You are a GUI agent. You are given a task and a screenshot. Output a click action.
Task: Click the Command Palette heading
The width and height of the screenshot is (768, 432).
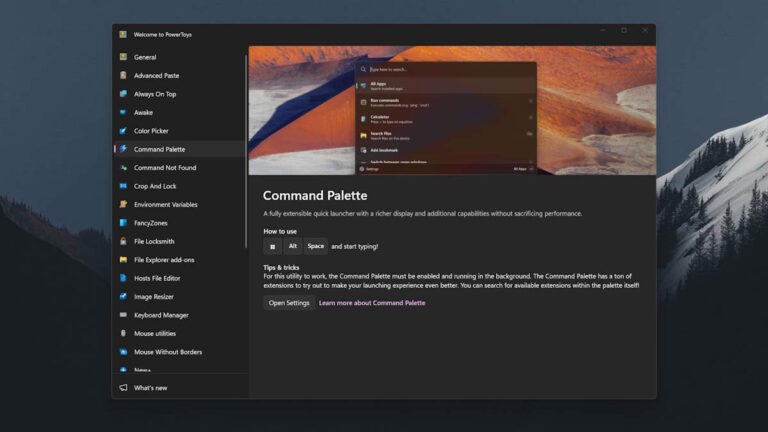315,195
